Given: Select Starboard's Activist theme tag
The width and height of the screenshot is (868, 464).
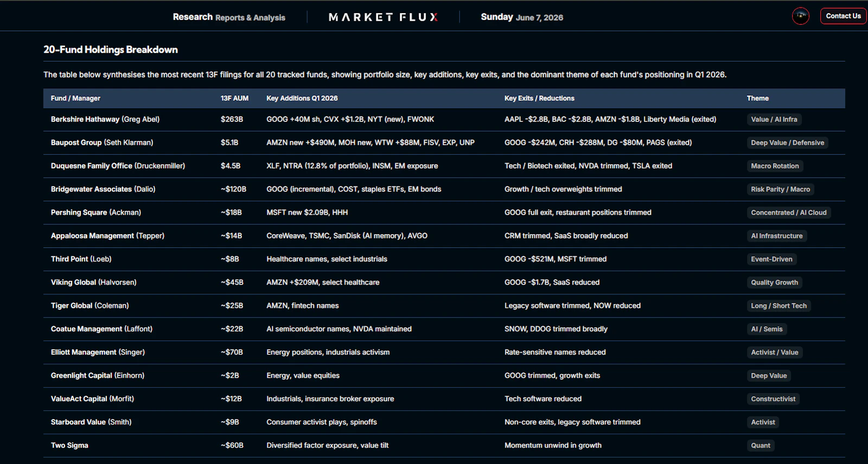Looking at the screenshot, I should point(763,422).
